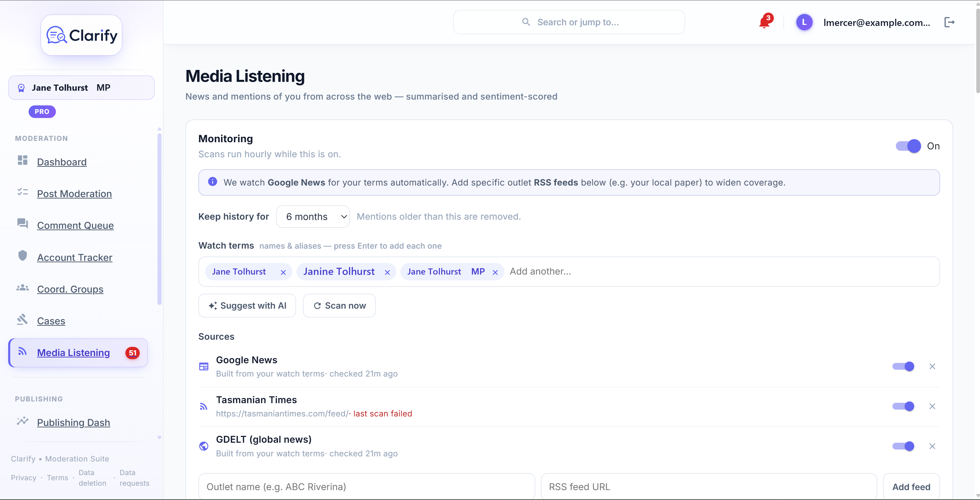Image resolution: width=980 pixels, height=500 pixels.
Task: Open the Keep history for dropdown
Action: click(x=313, y=217)
